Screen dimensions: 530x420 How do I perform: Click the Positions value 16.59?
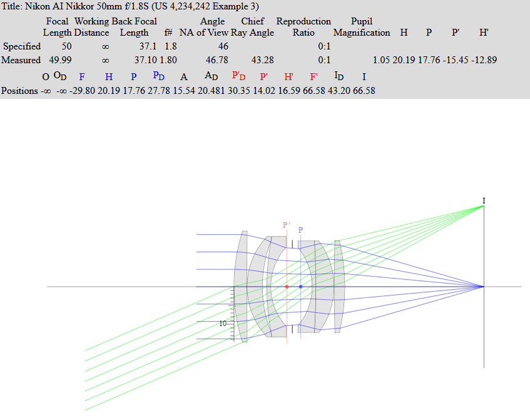(x=289, y=91)
